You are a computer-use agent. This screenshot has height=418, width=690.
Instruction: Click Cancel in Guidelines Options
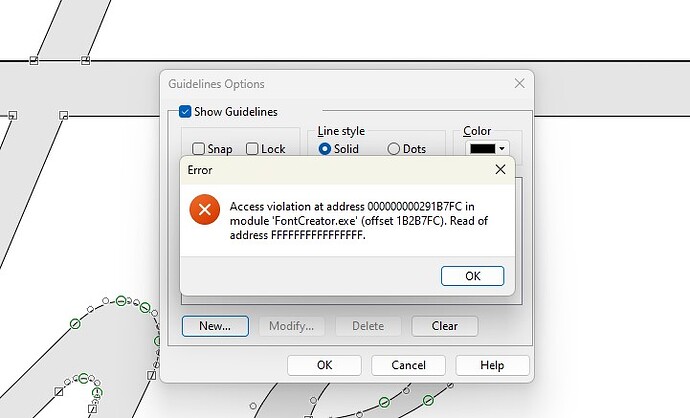408,365
